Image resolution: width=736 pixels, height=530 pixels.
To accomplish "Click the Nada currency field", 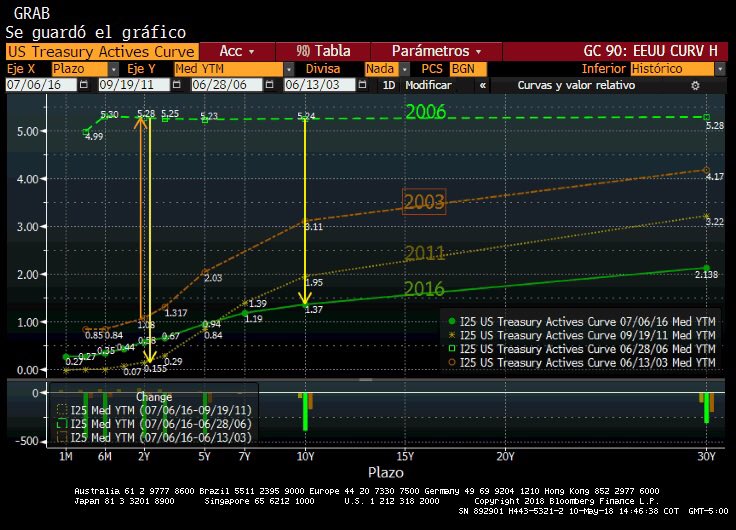I will click(382, 69).
